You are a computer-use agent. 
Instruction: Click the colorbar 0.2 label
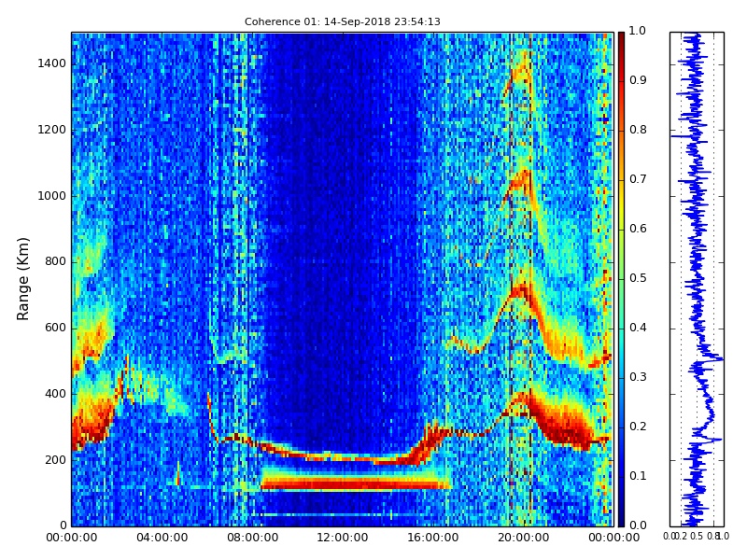[638, 427]
